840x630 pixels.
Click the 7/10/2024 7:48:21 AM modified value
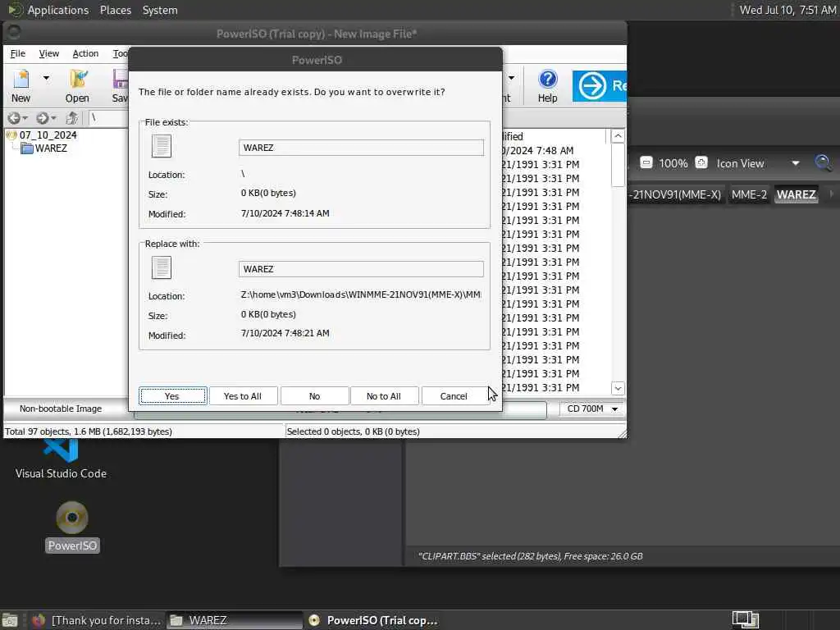click(x=285, y=333)
